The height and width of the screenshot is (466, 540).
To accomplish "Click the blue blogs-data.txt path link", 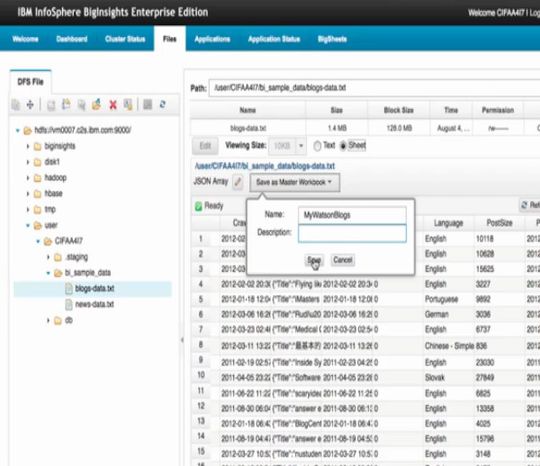I will (x=264, y=166).
